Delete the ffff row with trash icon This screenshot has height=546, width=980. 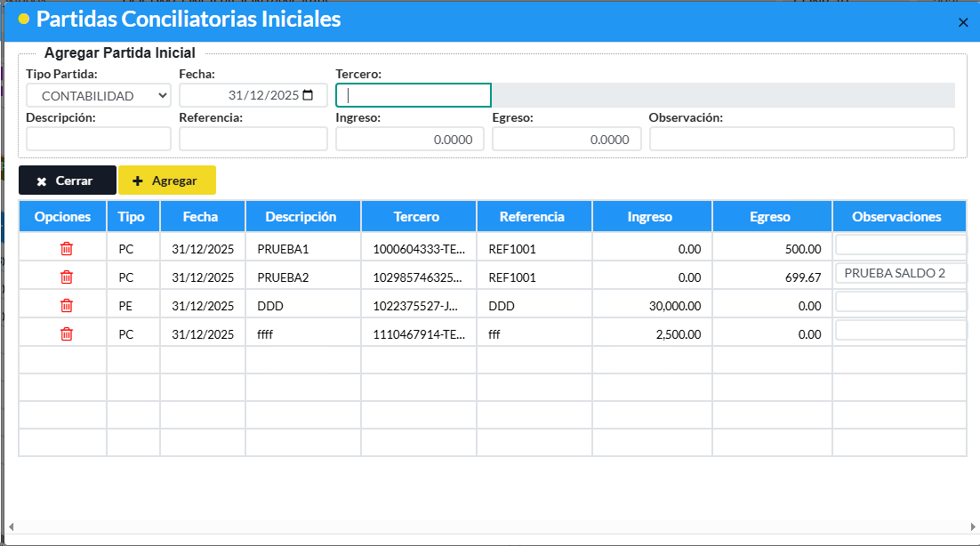(66, 334)
